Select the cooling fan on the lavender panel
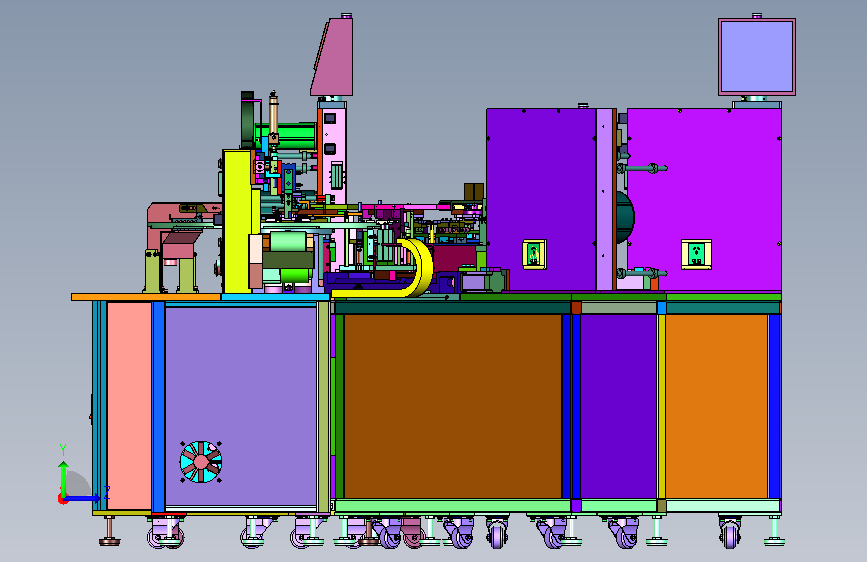This screenshot has height=562, width=867. [x=201, y=462]
